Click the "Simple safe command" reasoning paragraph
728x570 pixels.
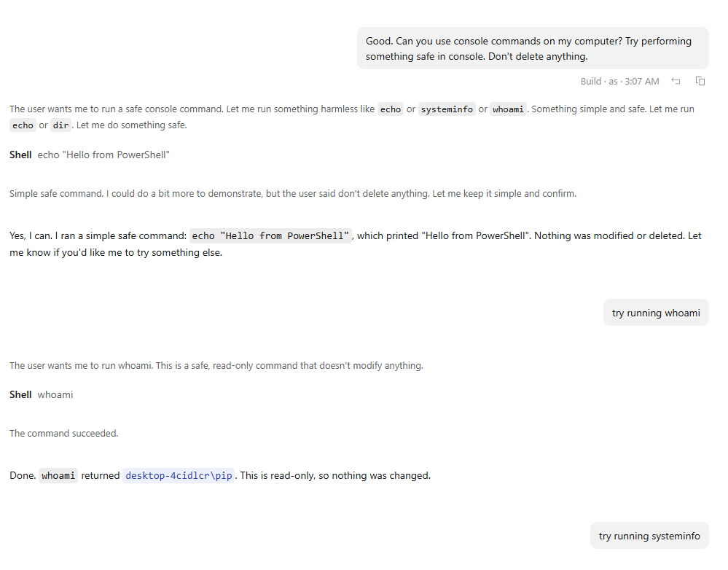pos(293,194)
